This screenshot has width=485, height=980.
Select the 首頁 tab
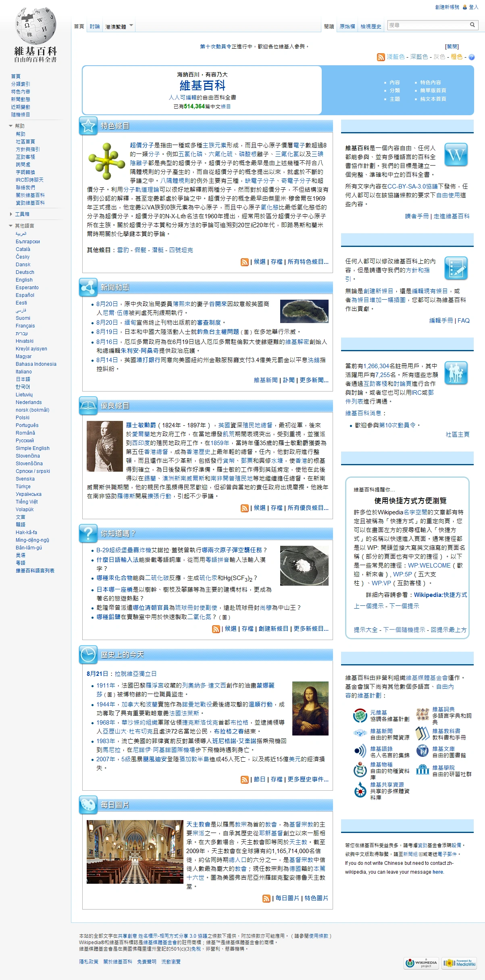coord(79,27)
